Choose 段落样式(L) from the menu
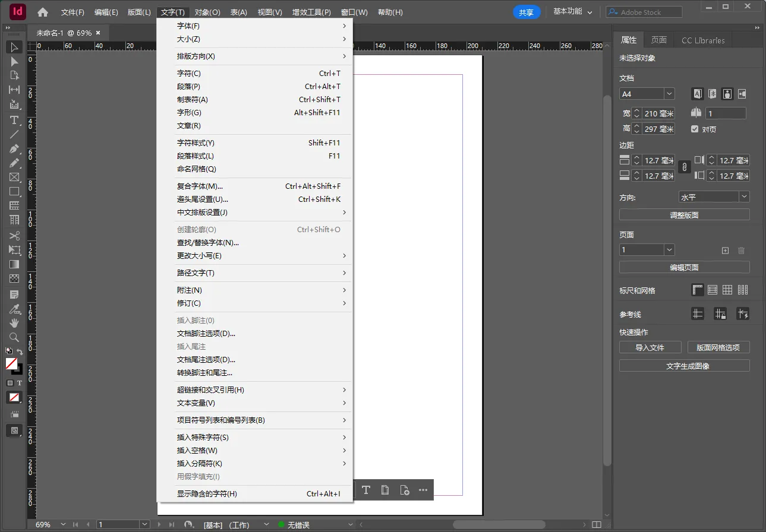Viewport: 766px width, 532px height. 196,156
